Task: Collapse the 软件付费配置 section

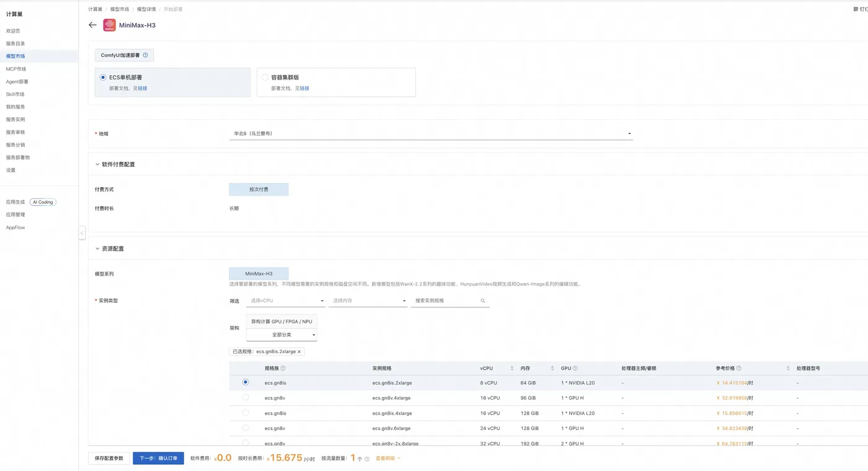Action: coord(97,164)
